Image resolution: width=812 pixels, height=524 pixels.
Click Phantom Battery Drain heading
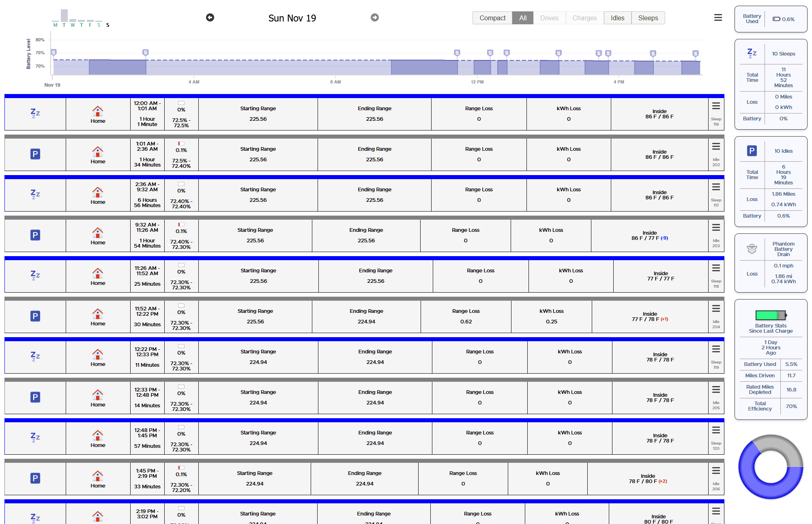pyautogui.click(x=783, y=249)
